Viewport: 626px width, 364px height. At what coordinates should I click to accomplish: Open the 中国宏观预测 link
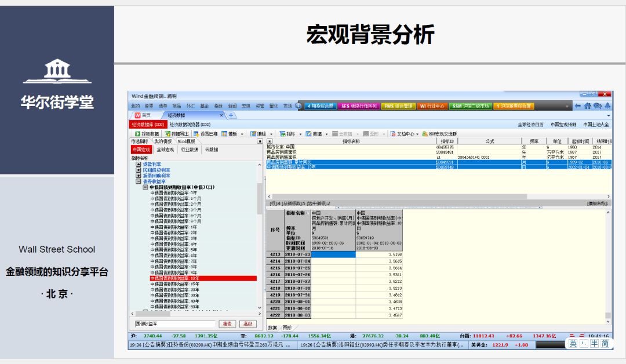563,125
